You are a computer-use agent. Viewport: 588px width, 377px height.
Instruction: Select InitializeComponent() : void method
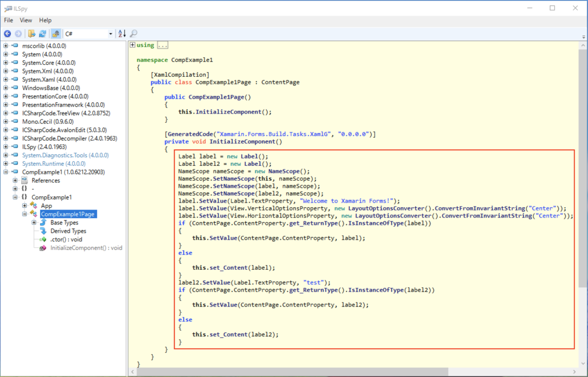[86, 248]
